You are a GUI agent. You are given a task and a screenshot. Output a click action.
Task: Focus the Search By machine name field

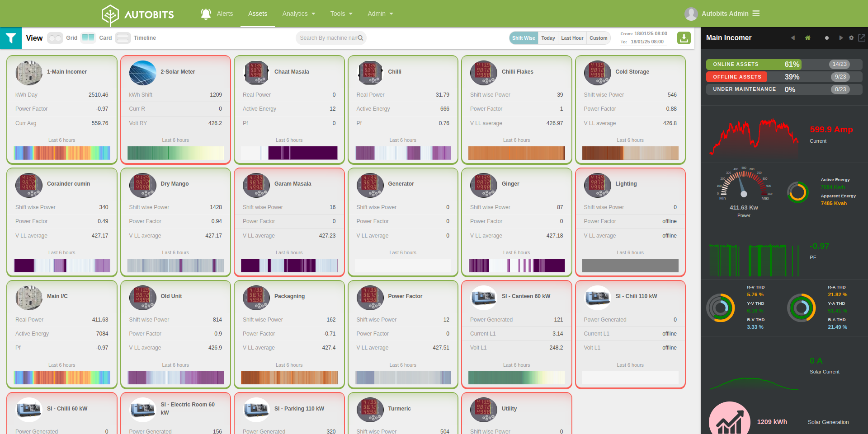(330, 38)
